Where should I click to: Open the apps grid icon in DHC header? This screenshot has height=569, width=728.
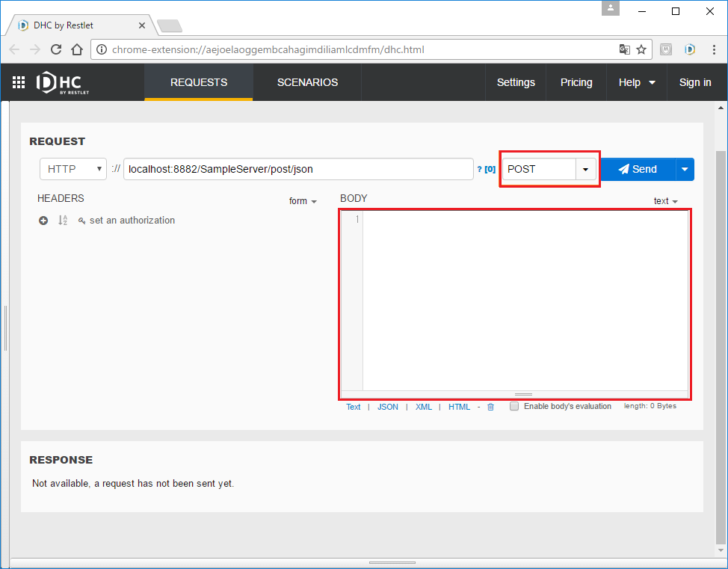(x=19, y=82)
